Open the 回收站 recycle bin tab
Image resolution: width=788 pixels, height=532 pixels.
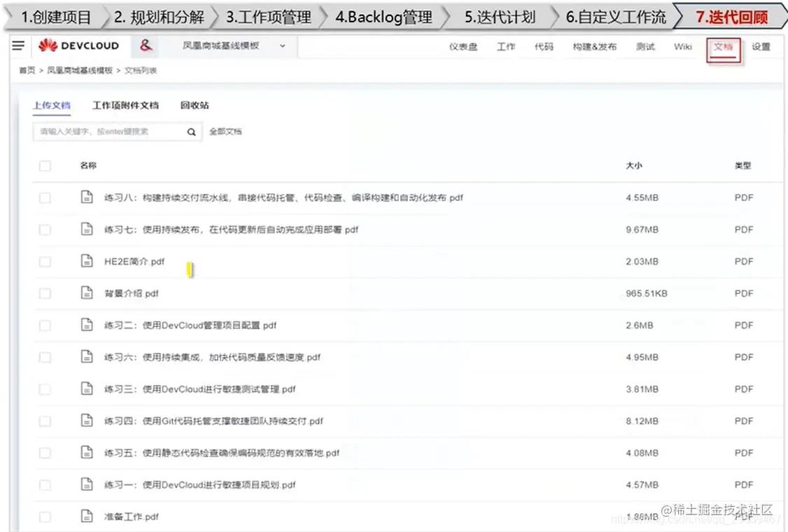tap(194, 105)
